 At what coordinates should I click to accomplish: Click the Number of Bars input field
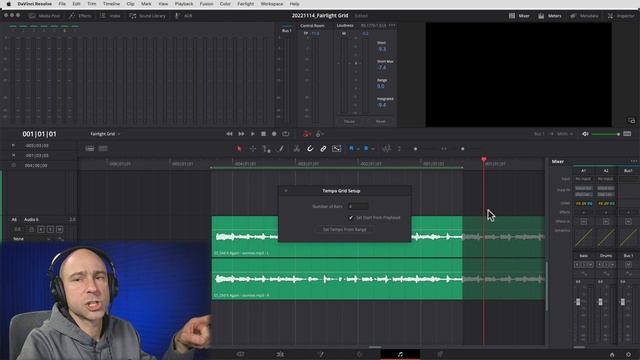pos(358,207)
